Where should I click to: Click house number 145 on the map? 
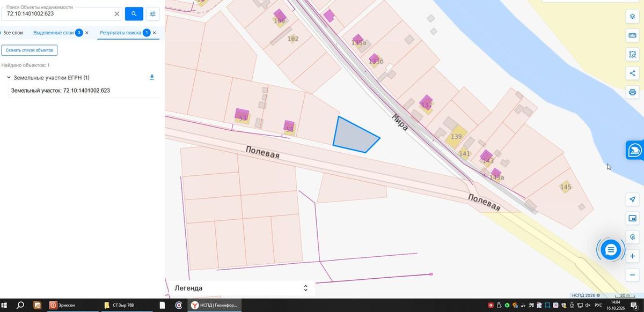pos(566,187)
